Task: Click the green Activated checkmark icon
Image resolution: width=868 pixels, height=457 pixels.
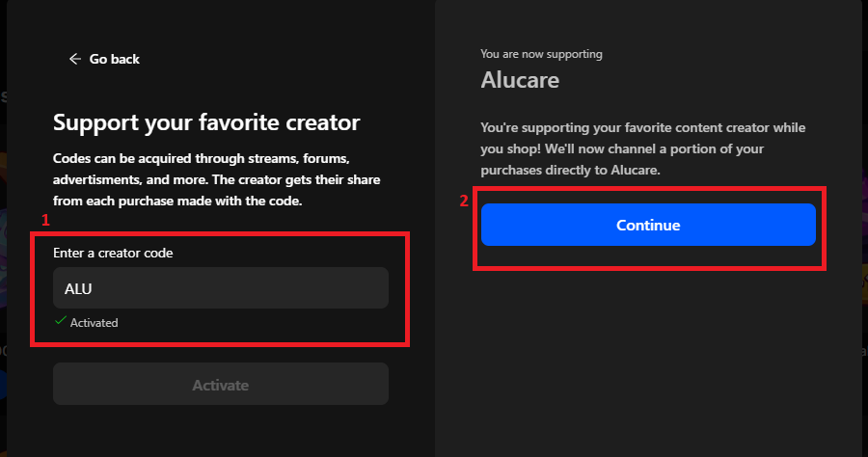Action: (x=60, y=322)
